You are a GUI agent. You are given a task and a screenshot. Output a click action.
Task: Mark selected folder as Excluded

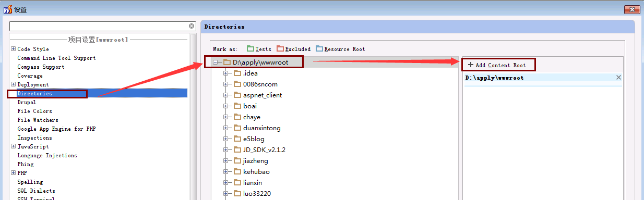[293, 49]
